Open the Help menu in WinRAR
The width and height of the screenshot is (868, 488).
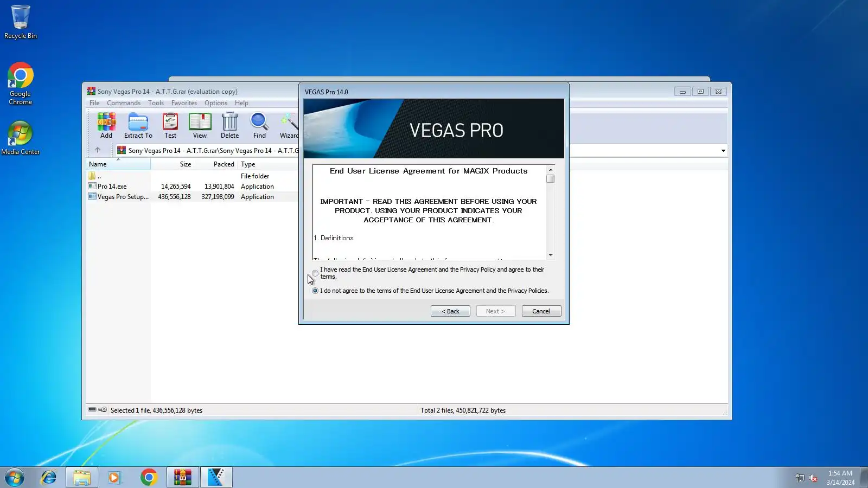[x=241, y=103]
